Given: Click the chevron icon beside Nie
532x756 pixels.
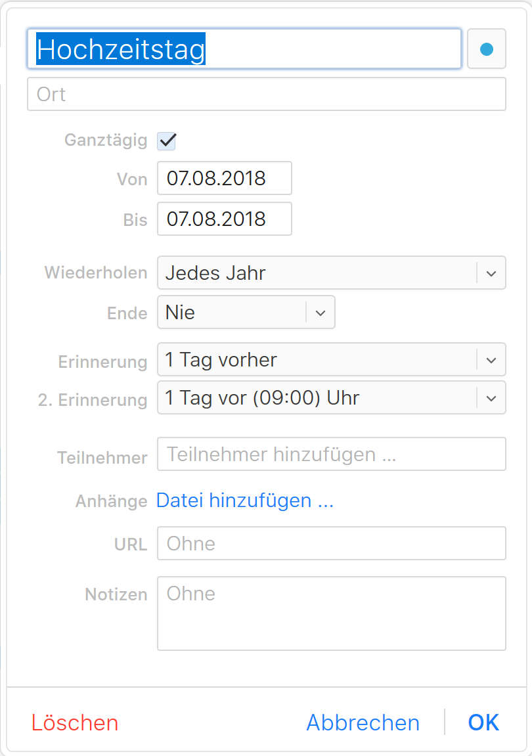Looking at the screenshot, I should pos(321,312).
